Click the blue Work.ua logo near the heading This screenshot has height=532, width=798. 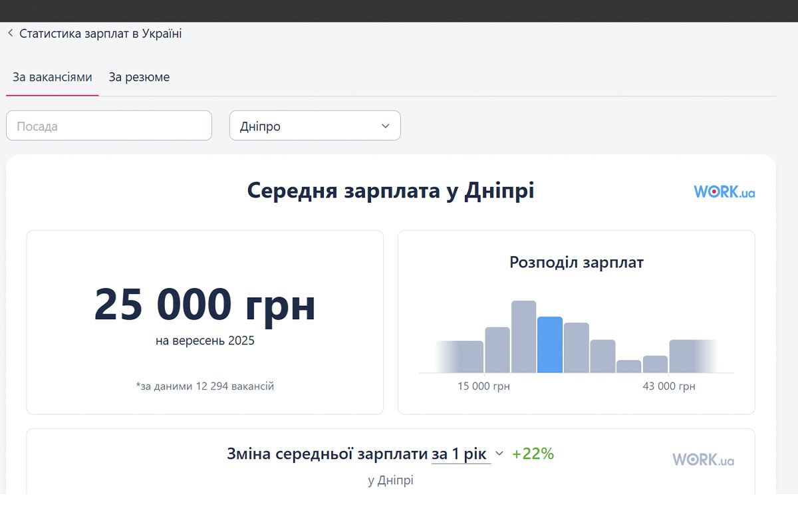click(724, 192)
